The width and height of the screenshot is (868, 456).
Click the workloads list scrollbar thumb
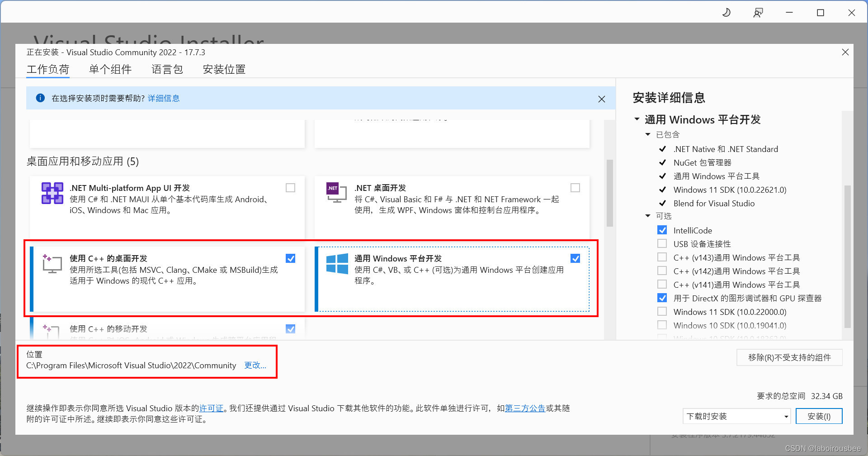pyautogui.click(x=609, y=193)
